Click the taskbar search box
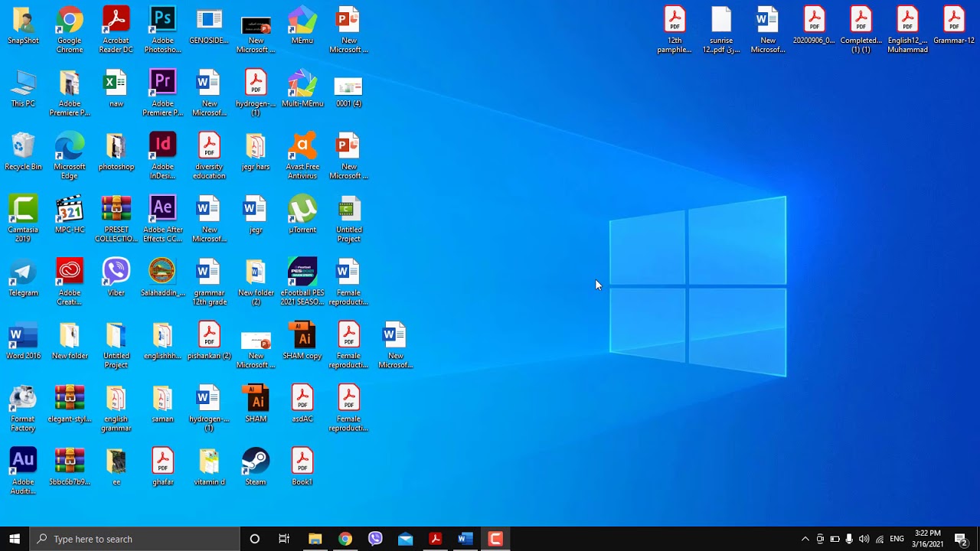This screenshot has height=551, width=980. pyautogui.click(x=135, y=539)
